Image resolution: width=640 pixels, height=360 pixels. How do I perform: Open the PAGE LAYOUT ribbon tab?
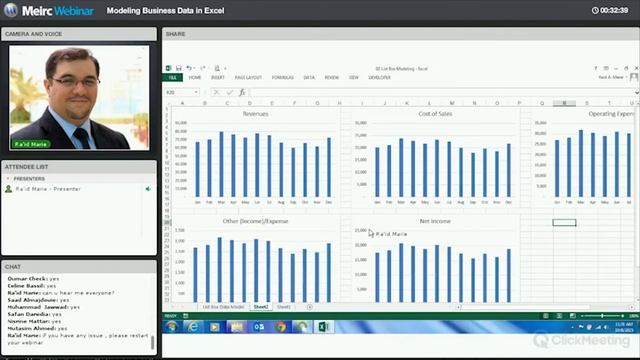[x=248, y=78]
